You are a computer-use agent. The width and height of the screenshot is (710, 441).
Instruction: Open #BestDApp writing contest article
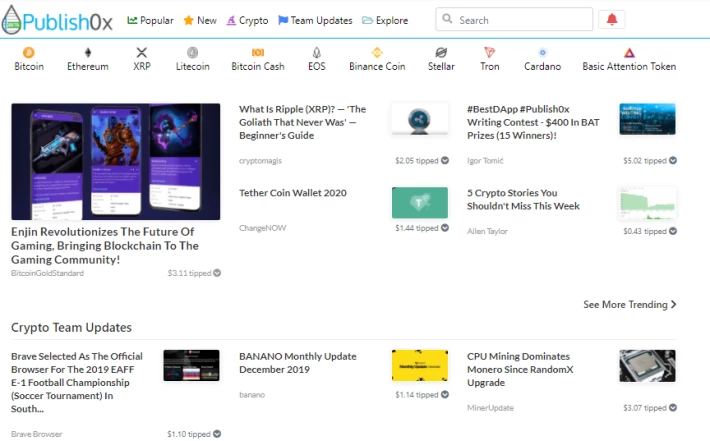[533, 122]
